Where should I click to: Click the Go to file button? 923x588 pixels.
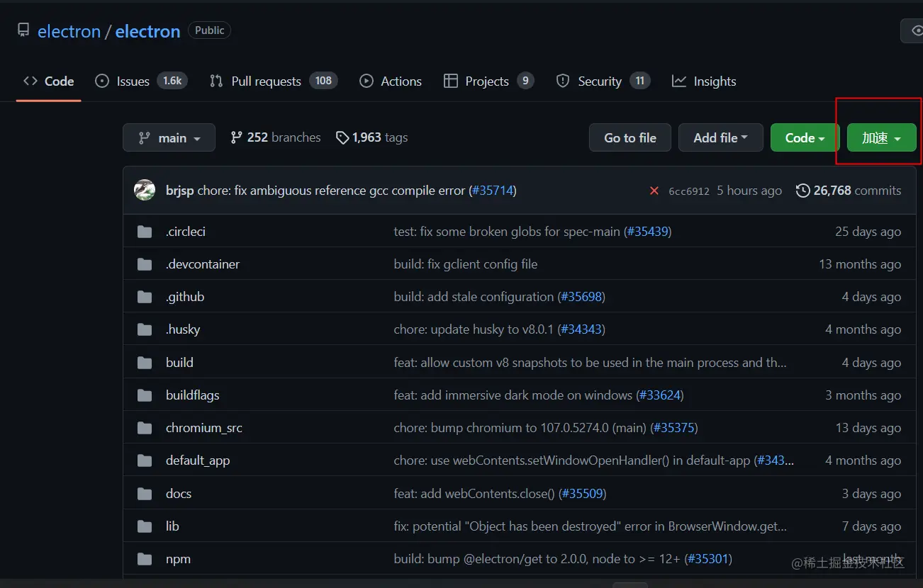coord(630,138)
